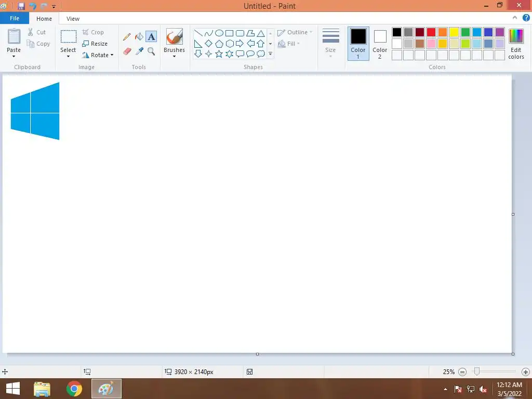Choose the Six-point star shape
Image resolution: width=532 pixels, height=399 pixels.
pos(230,54)
